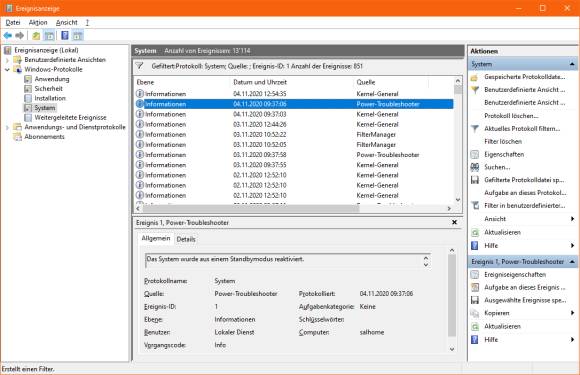
Task: Click the binoculars icon next to Suchen
Action: click(x=475, y=167)
